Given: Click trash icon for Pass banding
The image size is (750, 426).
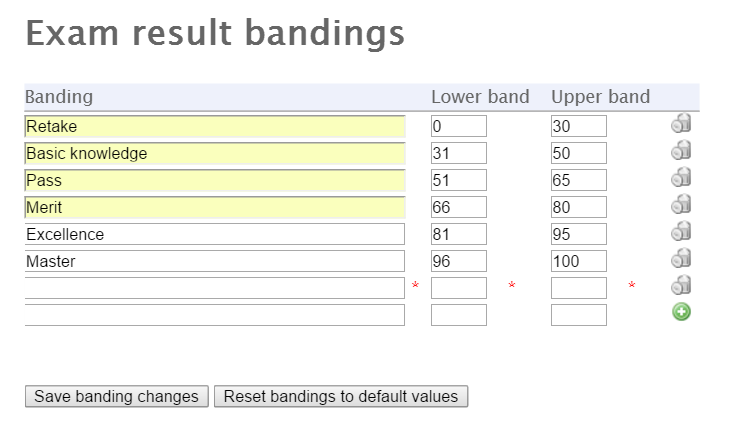Looking at the screenshot, I should point(681,178).
